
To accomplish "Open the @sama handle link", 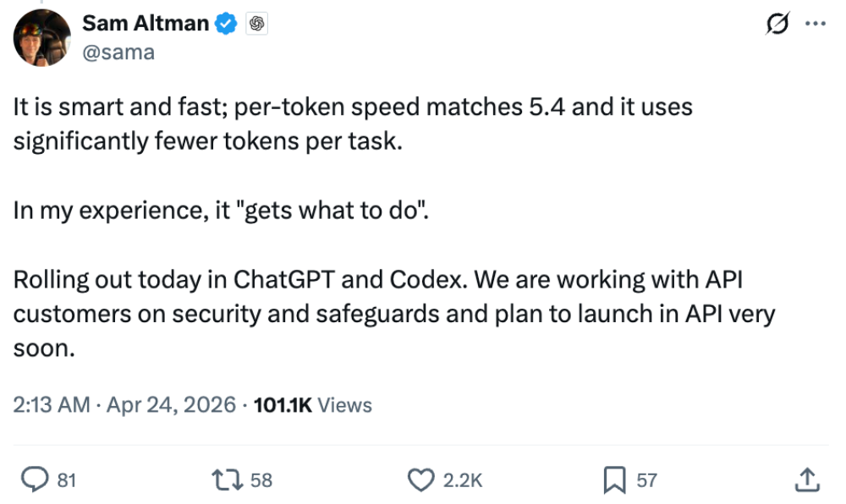I will coord(118,52).
